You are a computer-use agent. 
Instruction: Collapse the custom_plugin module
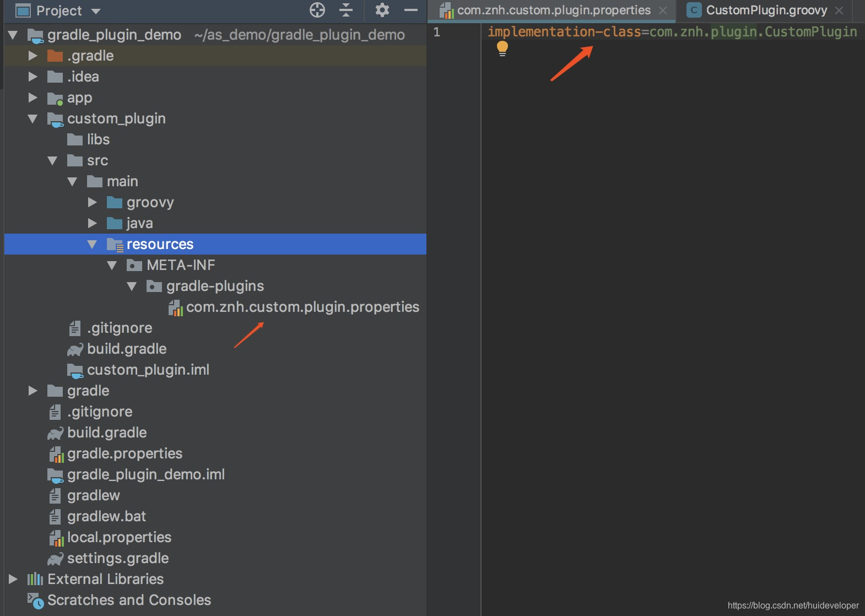click(x=33, y=118)
